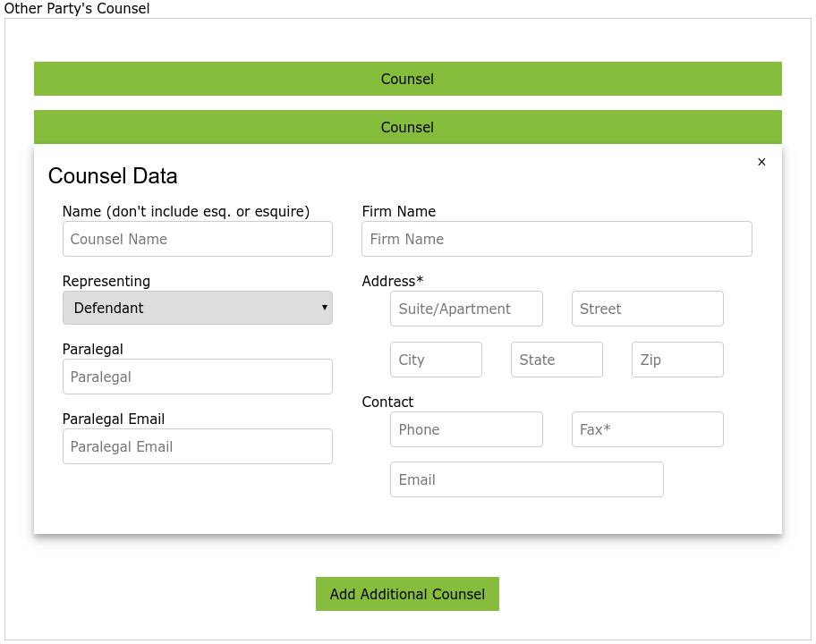Click into the Firm Name field
Image resolution: width=816 pixels, height=644 pixels.
[x=557, y=239]
